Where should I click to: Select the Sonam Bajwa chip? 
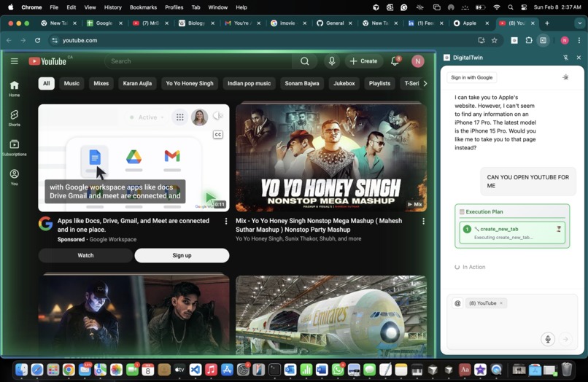tap(302, 83)
